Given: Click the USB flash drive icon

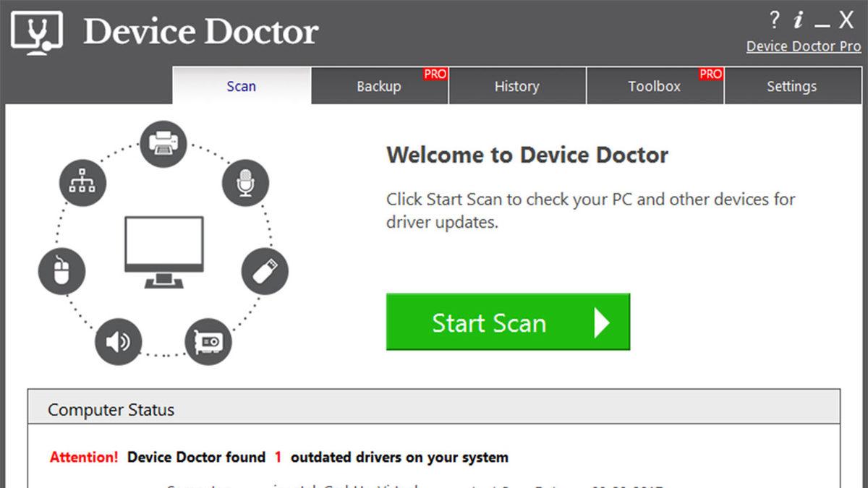Looking at the screenshot, I should tap(265, 270).
